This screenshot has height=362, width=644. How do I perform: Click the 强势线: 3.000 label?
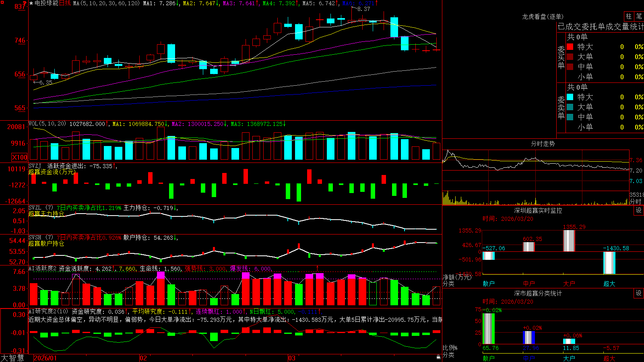[205, 268]
